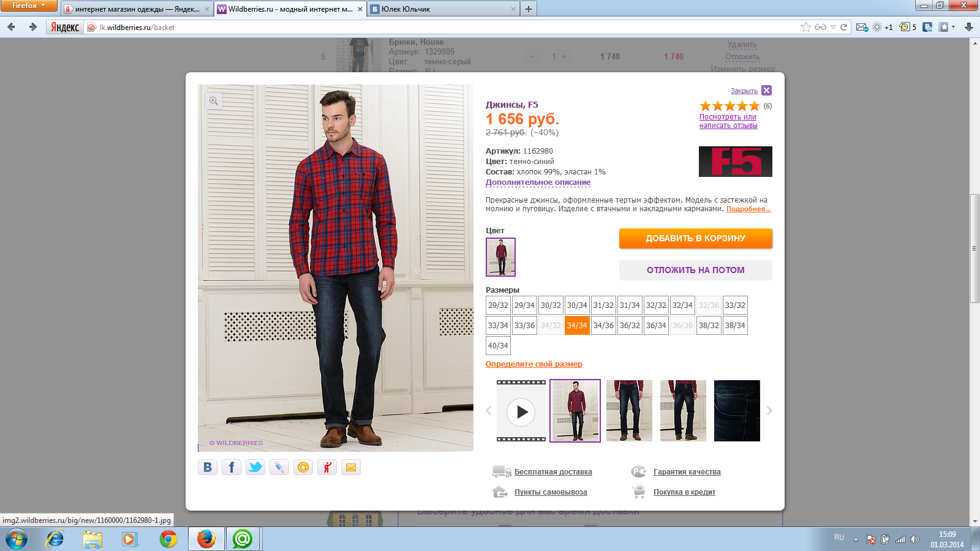The image size is (980, 551).
Task: Open the Подробнее... link
Action: (x=748, y=209)
